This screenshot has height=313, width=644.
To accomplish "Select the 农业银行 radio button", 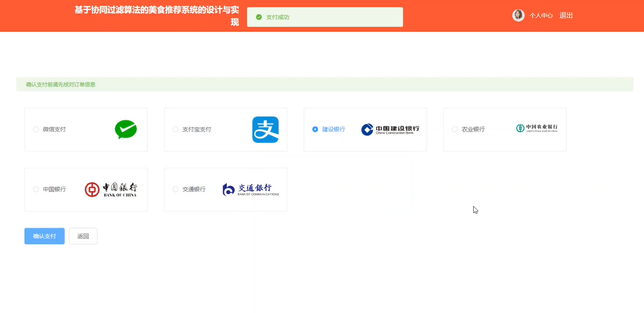I will (455, 129).
